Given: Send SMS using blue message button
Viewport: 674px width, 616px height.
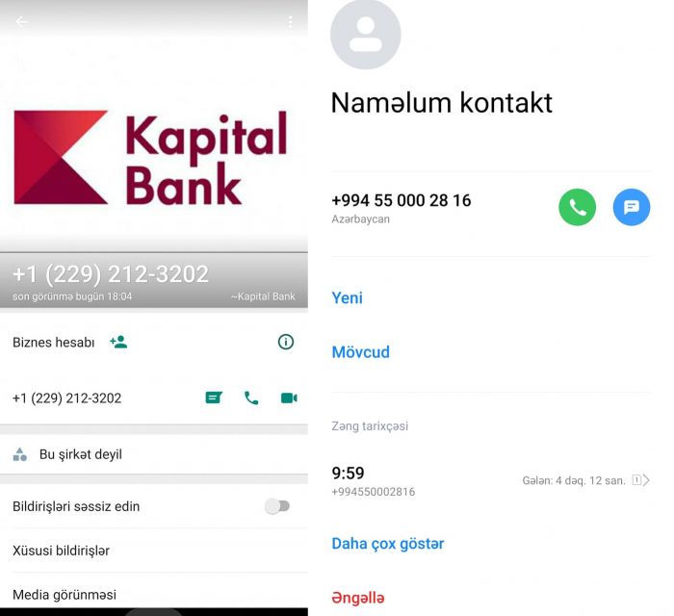Looking at the screenshot, I should 632,207.
